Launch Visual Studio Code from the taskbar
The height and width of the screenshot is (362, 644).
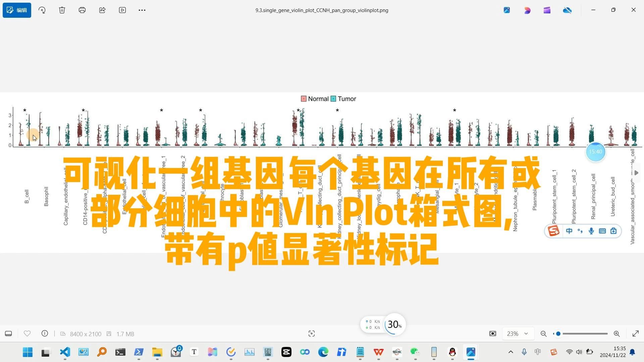(65, 352)
